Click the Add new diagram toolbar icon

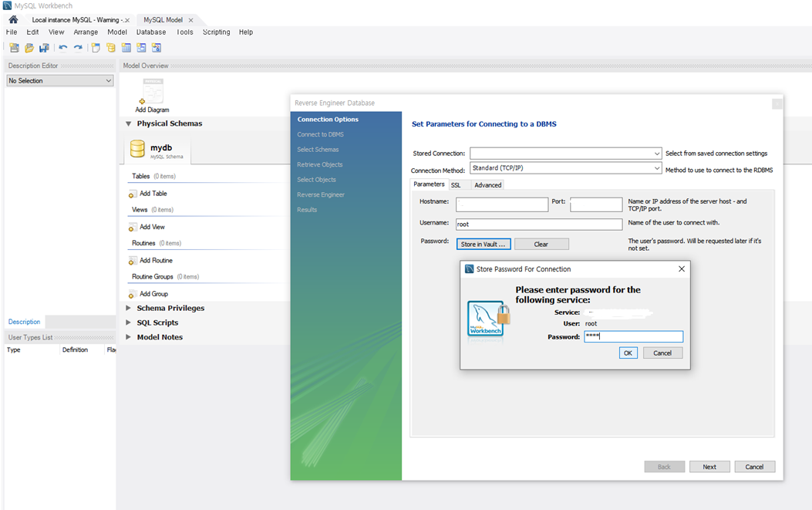96,48
